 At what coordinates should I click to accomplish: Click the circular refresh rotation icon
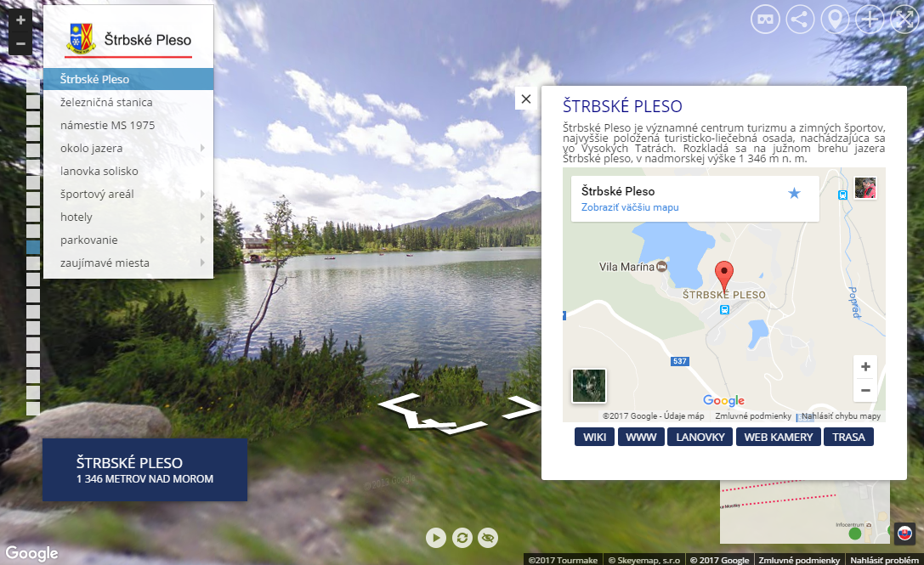(462, 537)
